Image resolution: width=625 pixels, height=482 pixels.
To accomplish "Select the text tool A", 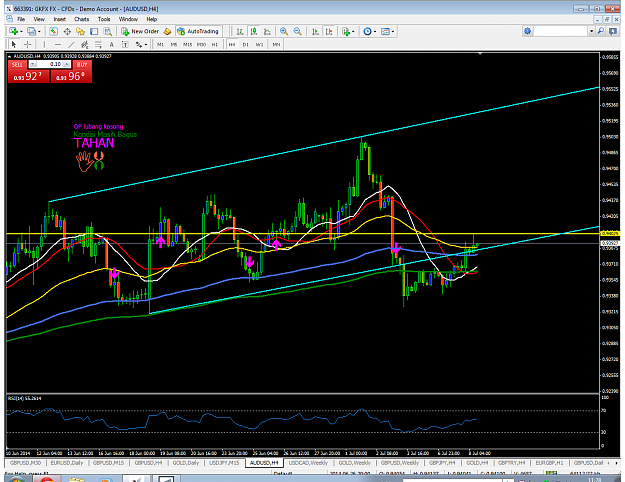I will [112, 44].
